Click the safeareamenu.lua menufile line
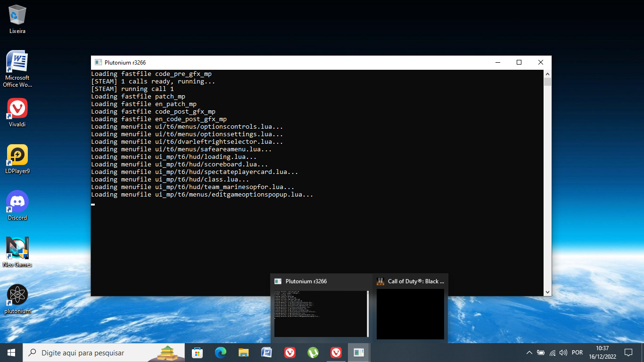The image size is (644, 362). click(182, 149)
